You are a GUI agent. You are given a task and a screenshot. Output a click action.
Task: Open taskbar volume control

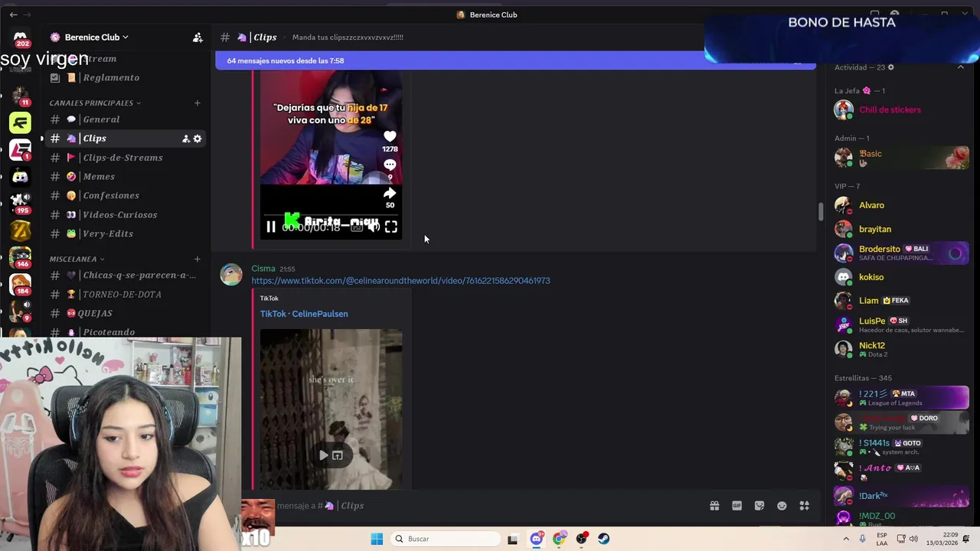point(913,539)
